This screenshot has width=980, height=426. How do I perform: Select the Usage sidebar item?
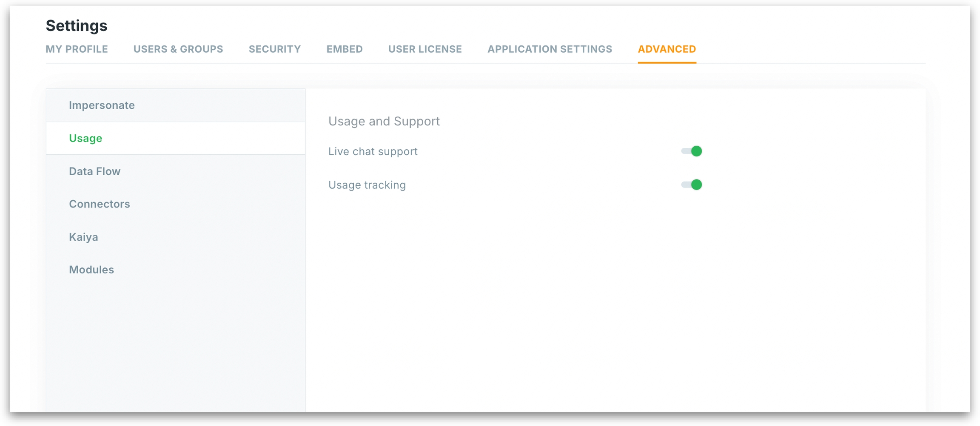(85, 138)
